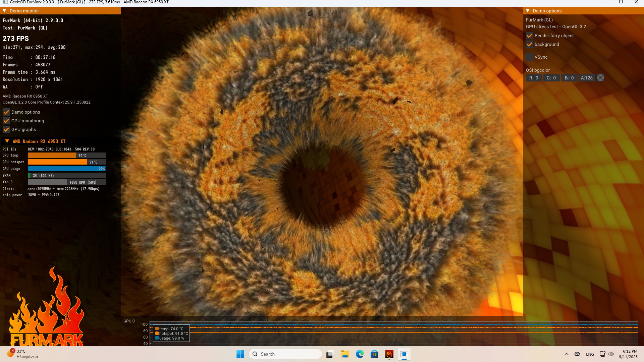Click the FurMark flame icon in taskbar

click(x=389, y=354)
